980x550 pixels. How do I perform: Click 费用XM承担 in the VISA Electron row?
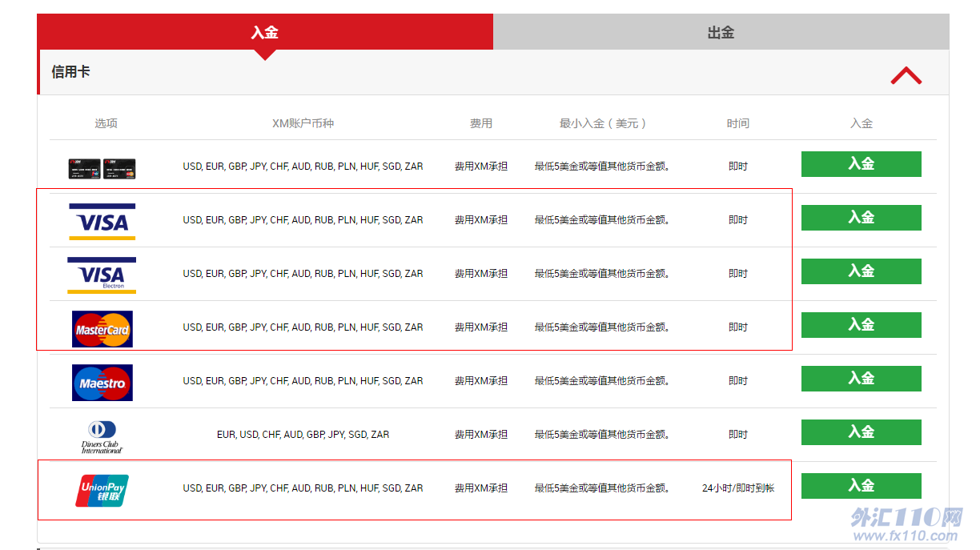pyautogui.click(x=481, y=274)
